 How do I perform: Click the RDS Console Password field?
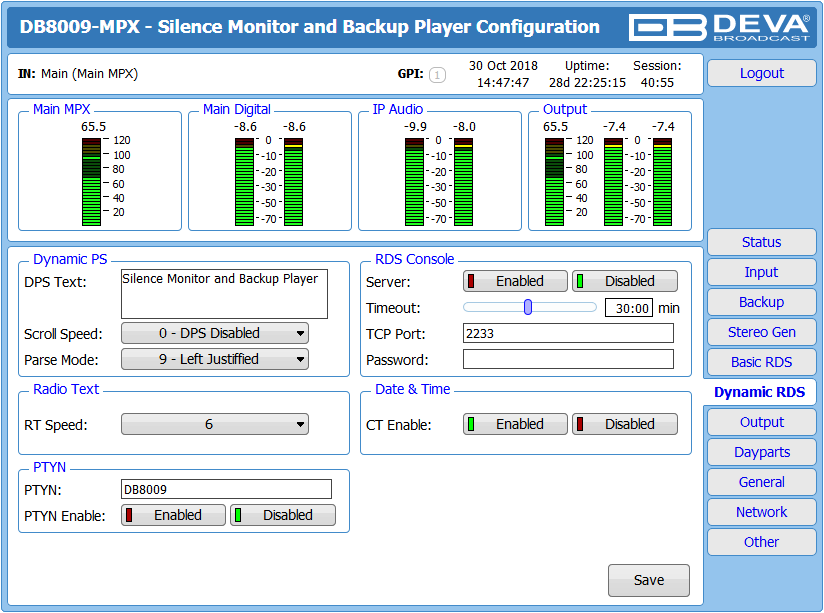pos(568,360)
